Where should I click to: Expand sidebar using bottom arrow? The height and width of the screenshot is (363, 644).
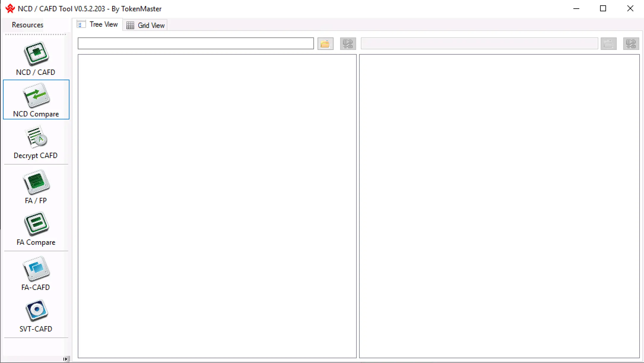[x=65, y=359]
